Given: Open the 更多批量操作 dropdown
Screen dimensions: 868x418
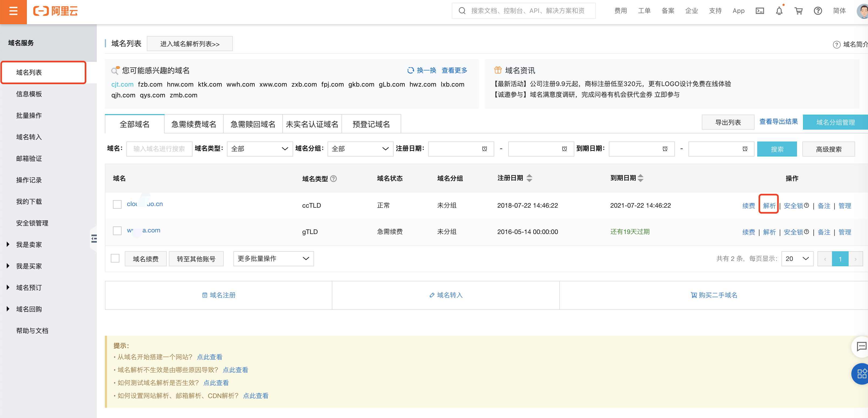Looking at the screenshot, I should (273, 258).
